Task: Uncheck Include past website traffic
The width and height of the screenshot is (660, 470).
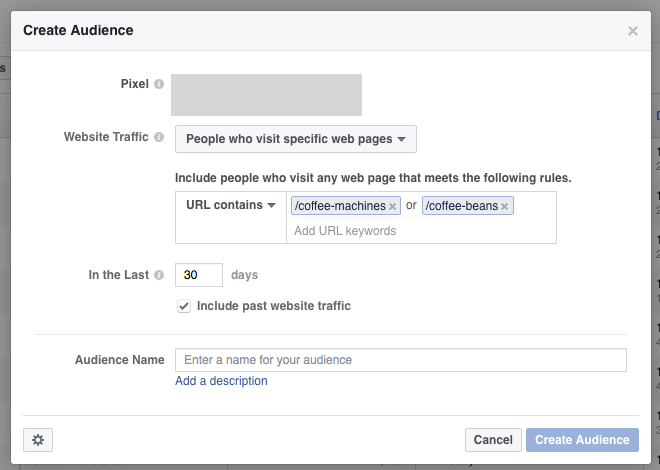Action: (x=184, y=306)
